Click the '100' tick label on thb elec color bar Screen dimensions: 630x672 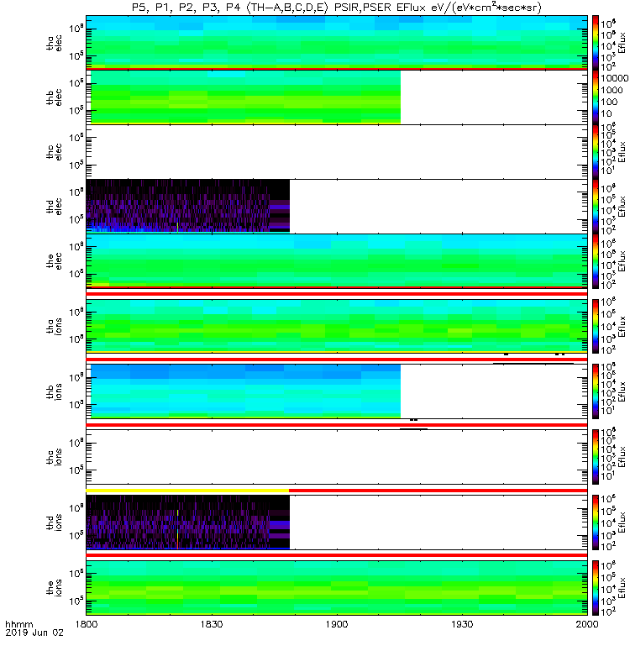pyautogui.click(x=609, y=102)
